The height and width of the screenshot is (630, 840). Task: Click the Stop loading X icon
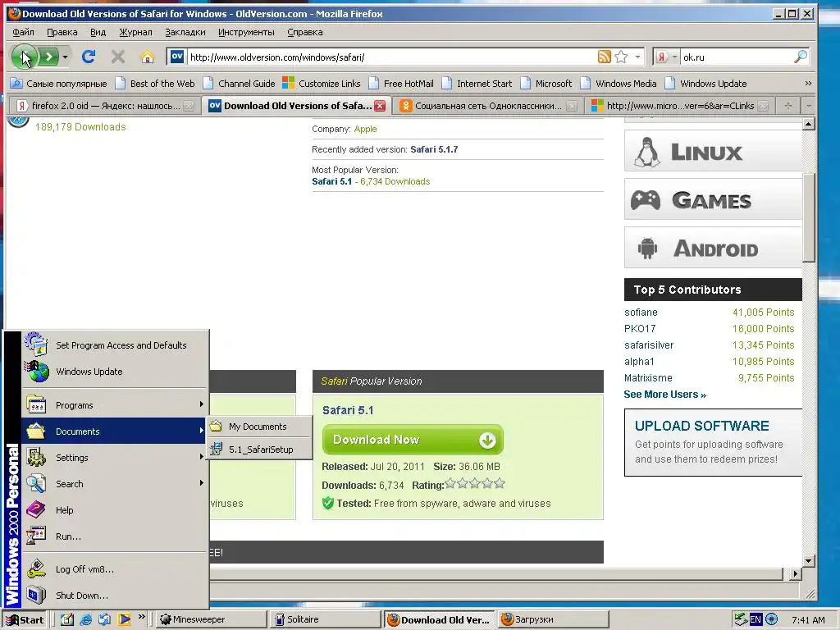tap(118, 57)
